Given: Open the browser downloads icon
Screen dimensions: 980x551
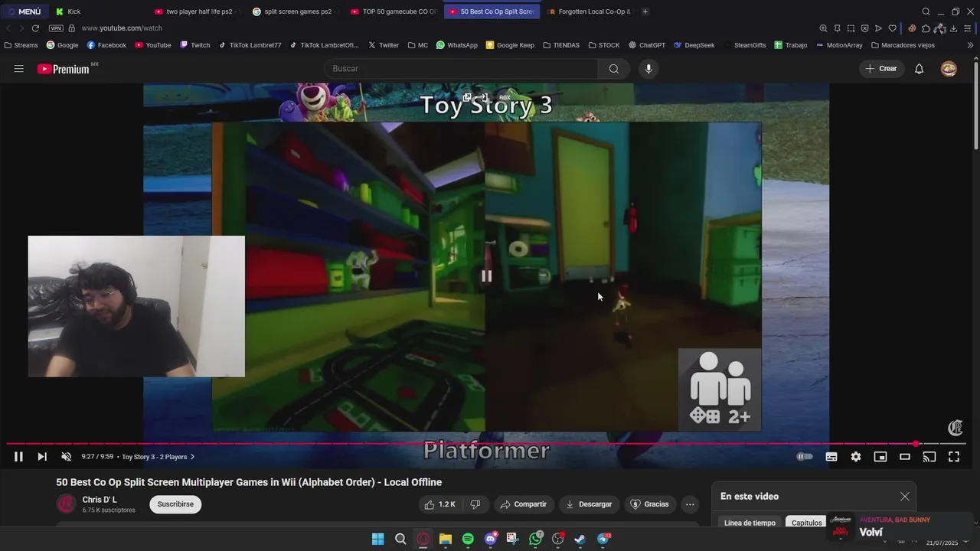Looking at the screenshot, I should [x=953, y=28].
